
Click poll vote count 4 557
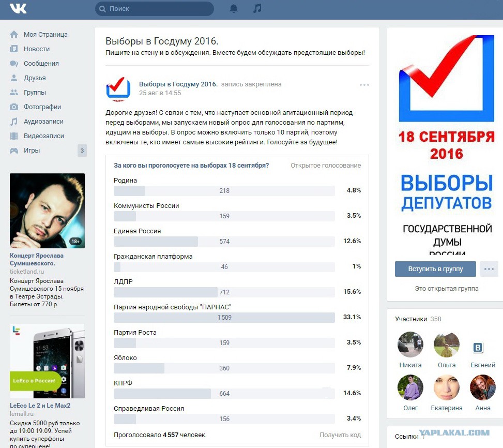point(171,435)
